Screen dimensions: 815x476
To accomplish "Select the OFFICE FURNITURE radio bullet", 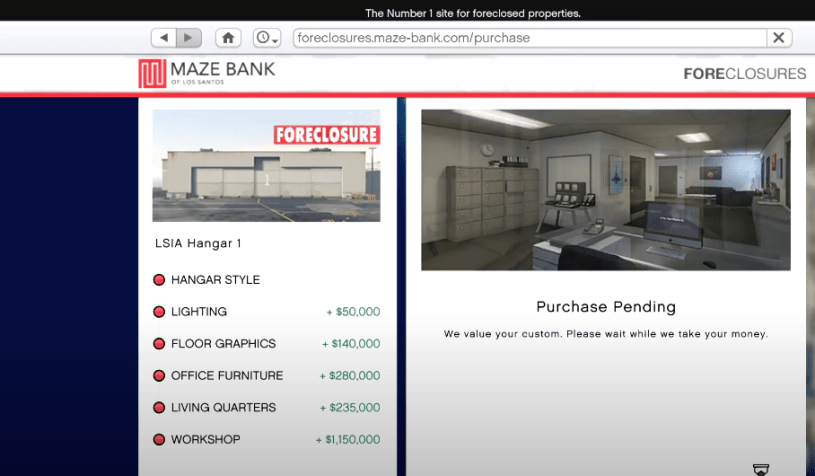I will pyautogui.click(x=159, y=376).
